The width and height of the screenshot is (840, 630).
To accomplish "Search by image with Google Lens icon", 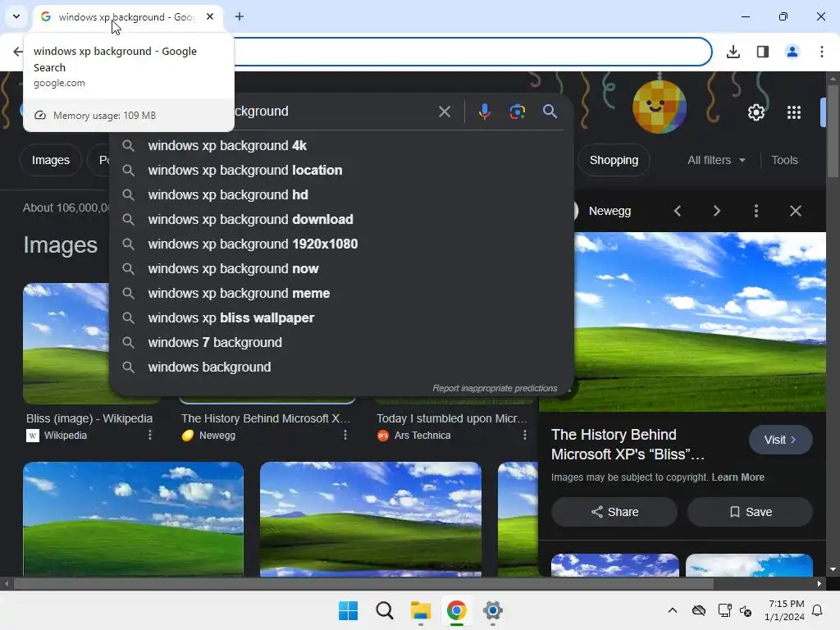I will tap(518, 112).
